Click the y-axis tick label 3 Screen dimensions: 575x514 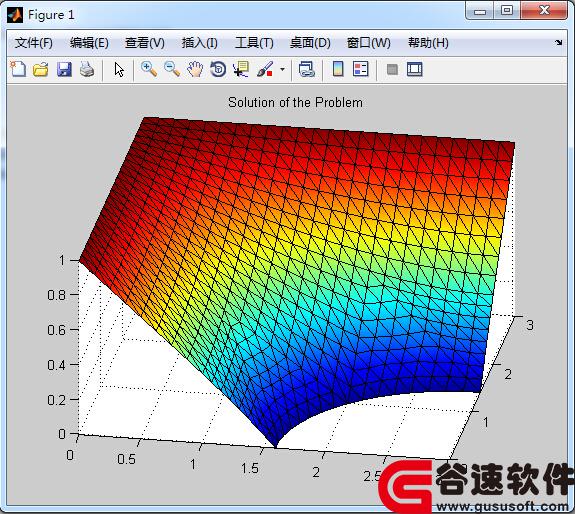pos(530,325)
